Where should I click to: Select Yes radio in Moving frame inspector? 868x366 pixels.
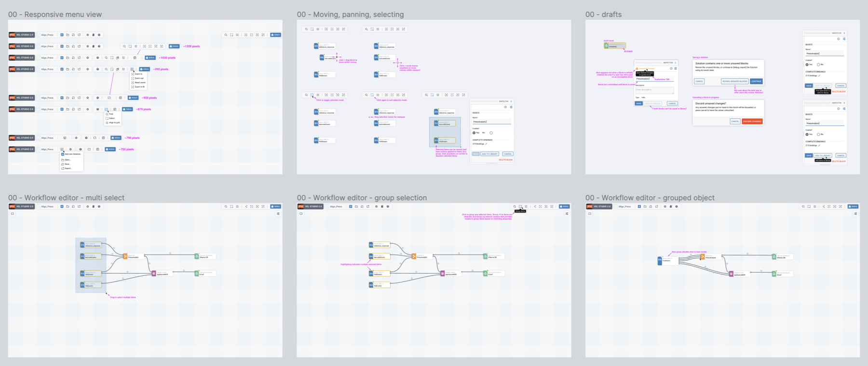click(x=474, y=133)
